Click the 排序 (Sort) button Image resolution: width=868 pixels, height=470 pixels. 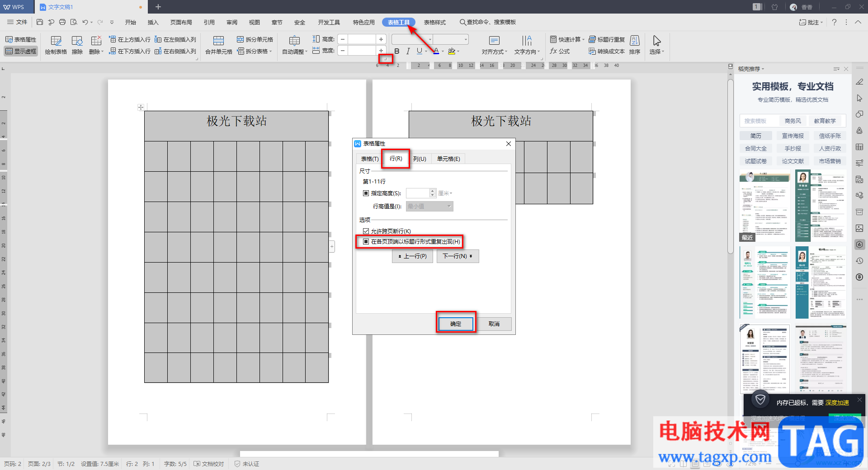click(x=635, y=46)
